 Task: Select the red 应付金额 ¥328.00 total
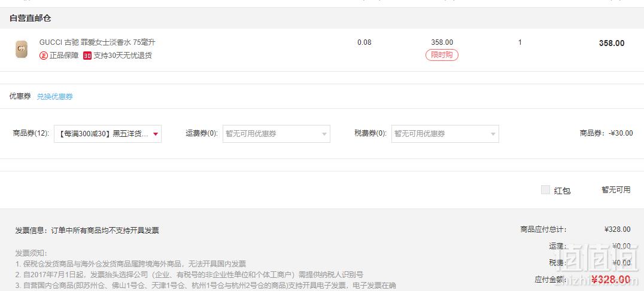point(610,280)
